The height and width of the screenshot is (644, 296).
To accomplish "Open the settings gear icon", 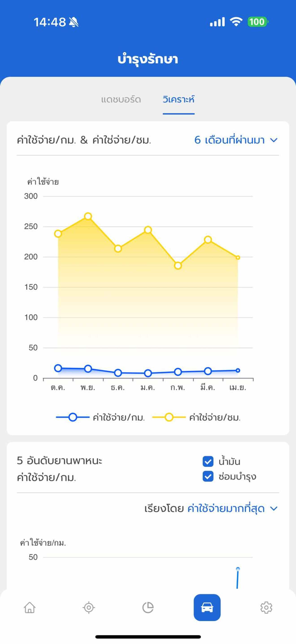I will point(266,607).
